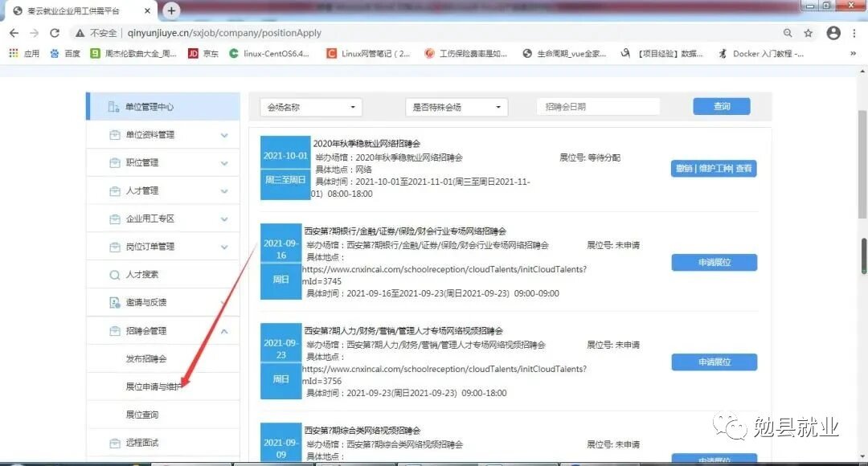Open the 会场名称 dropdown
This screenshot has height=466, width=868.
pos(311,107)
